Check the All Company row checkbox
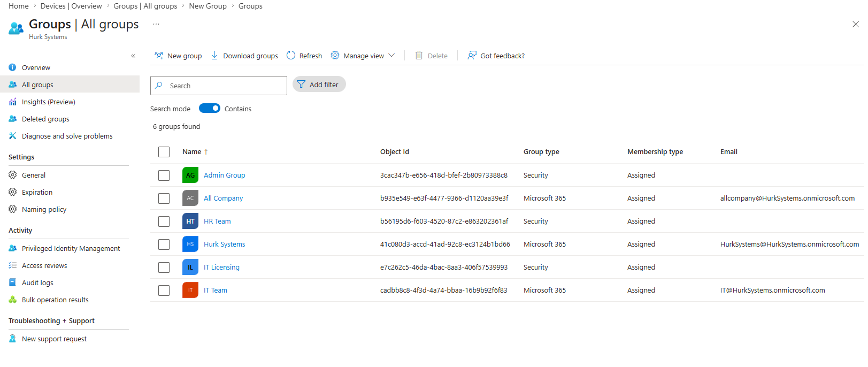 pos(164,198)
